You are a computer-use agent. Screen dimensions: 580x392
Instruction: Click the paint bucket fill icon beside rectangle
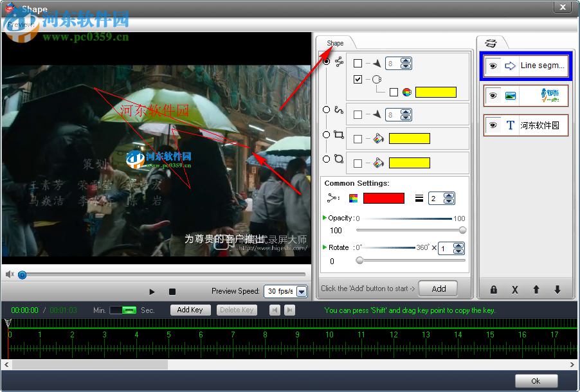click(x=379, y=138)
